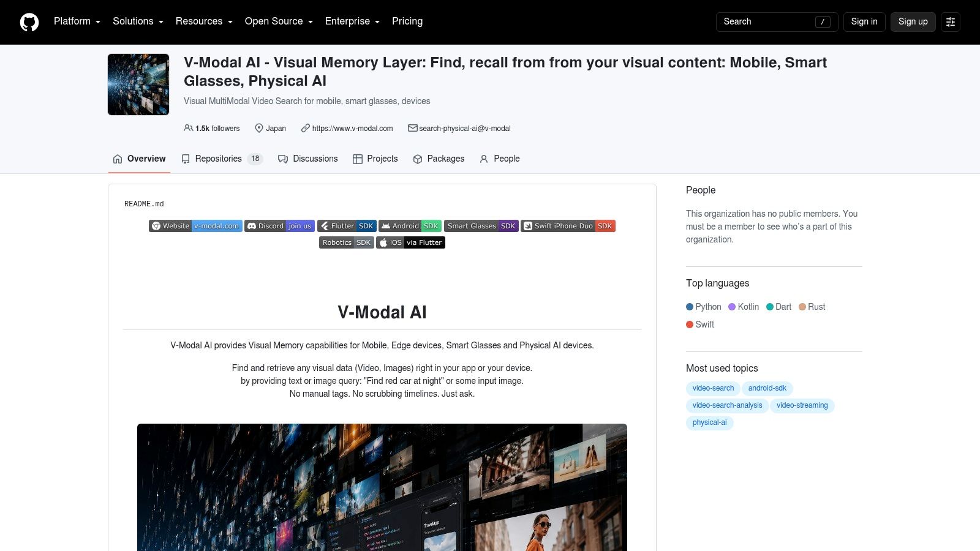Click the Japan location text

click(x=276, y=129)
